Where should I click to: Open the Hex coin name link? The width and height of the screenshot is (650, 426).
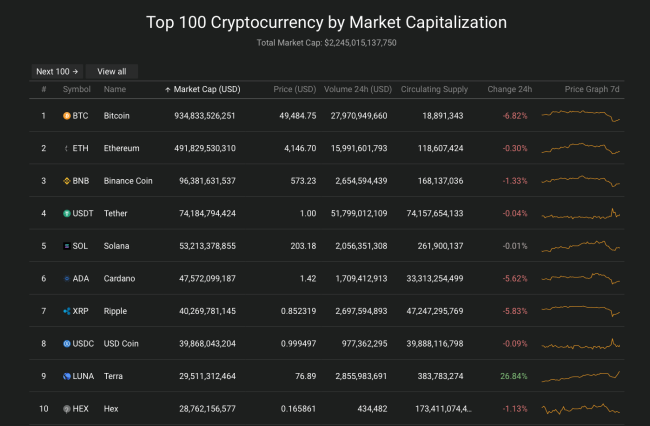pos(111,408)
